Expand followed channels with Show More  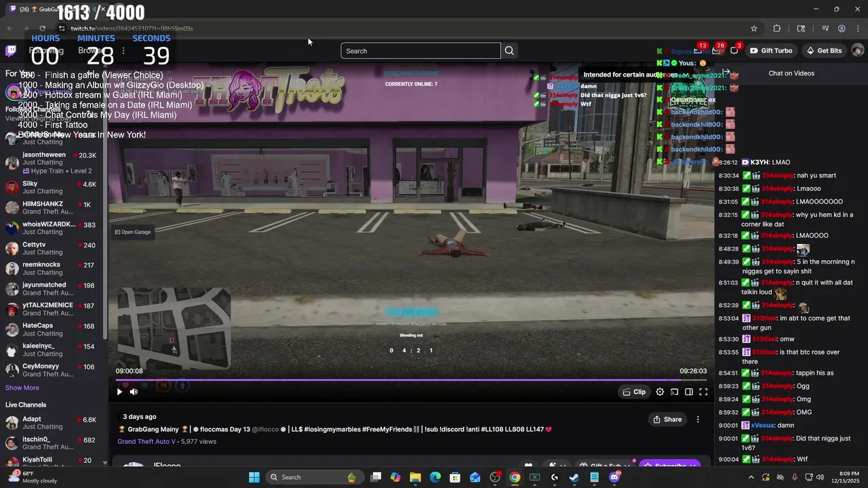22,388
